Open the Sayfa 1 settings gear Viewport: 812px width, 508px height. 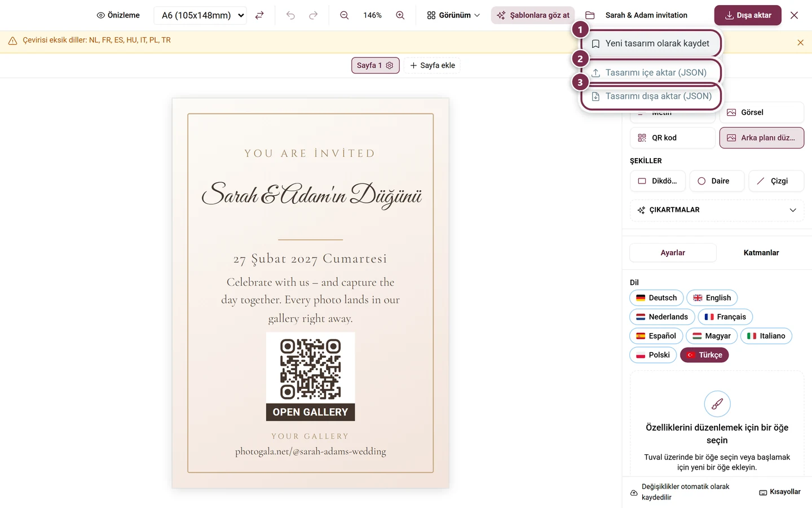point(390,65)
